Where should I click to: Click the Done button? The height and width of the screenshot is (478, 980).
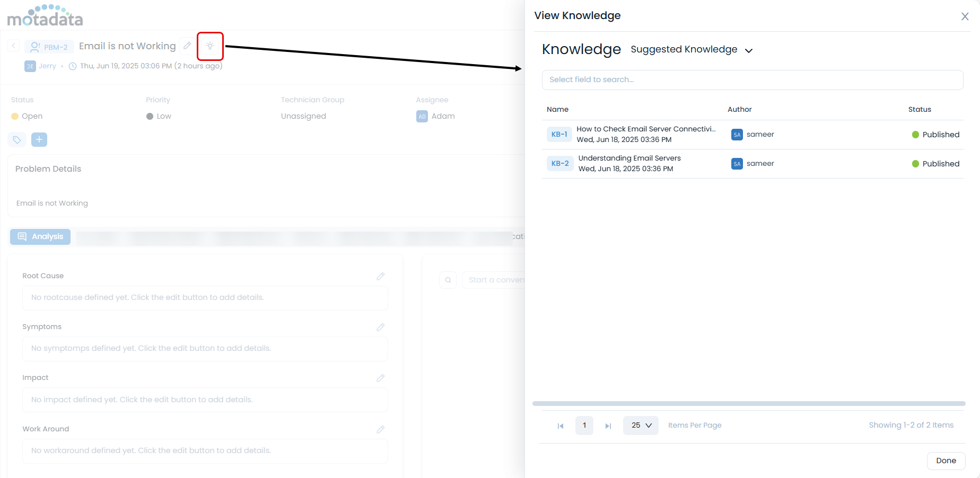pos(946,461)
